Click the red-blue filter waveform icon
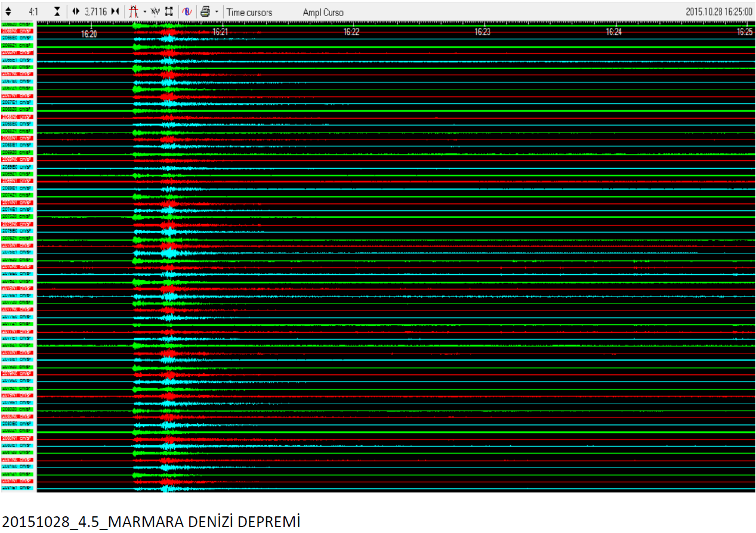756x533 pixels. [186, 12]
